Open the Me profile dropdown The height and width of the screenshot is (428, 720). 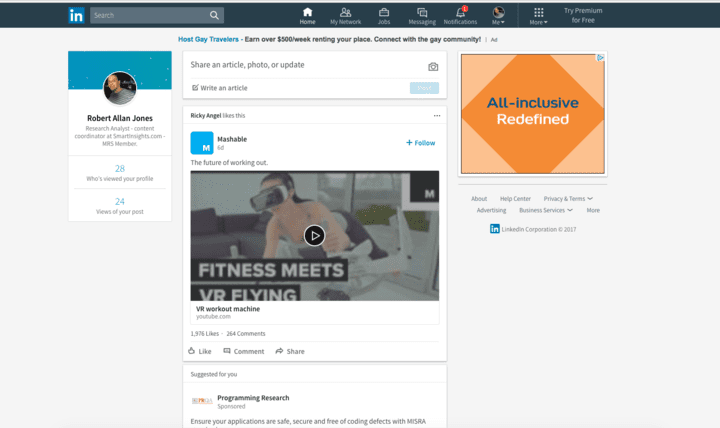[498, 15]
